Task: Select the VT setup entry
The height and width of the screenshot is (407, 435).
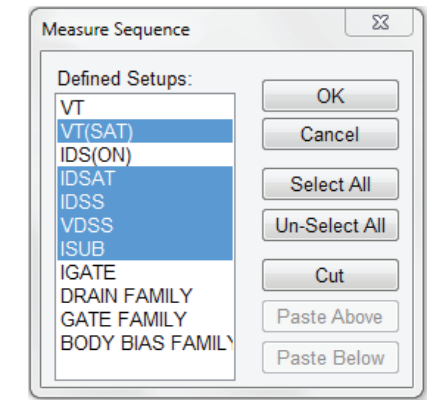Action: click(x=145, y=108)
